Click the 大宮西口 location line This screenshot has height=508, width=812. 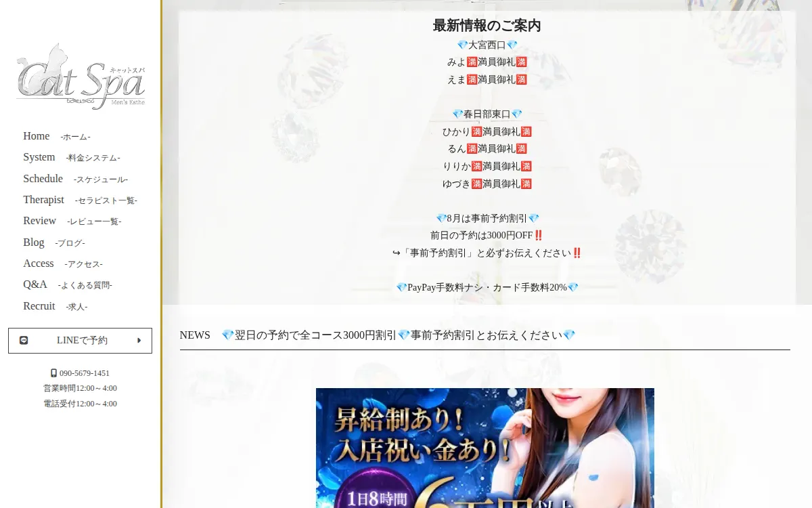click(x=487, y=45)
